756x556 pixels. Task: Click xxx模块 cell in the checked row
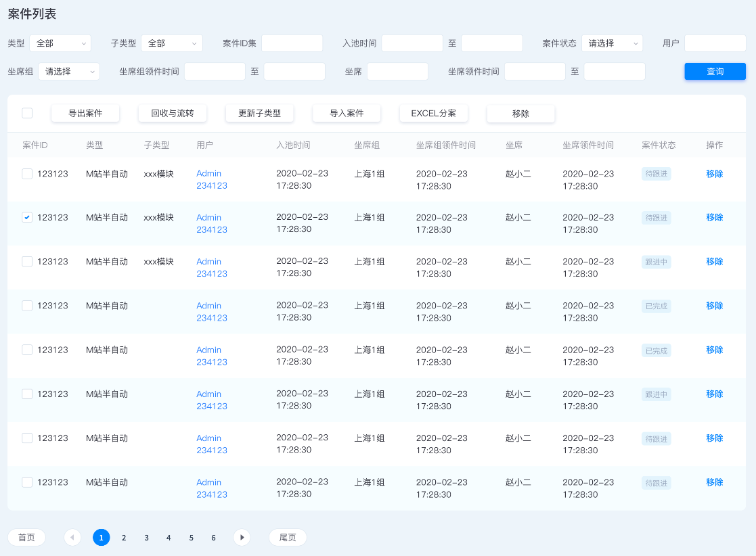(x=158, y=217)
